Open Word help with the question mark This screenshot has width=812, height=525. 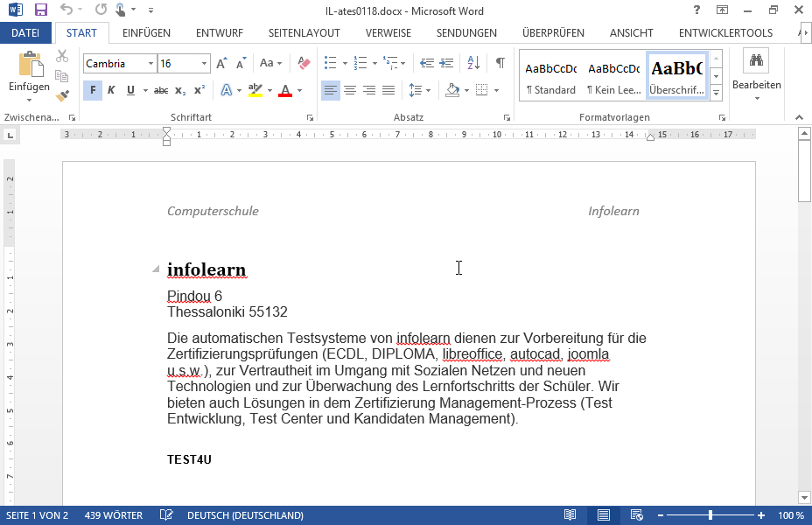[x=697, y=10]
